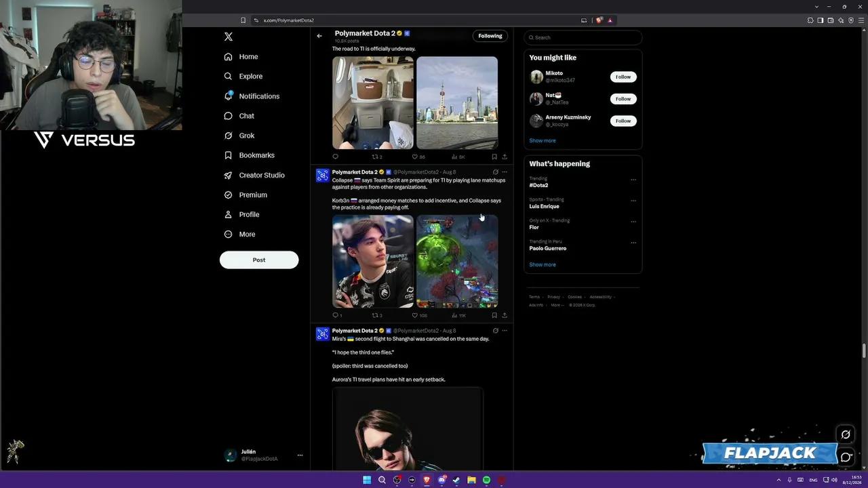Open Dota gameplay image in Collapse post

tap(457, 262)
